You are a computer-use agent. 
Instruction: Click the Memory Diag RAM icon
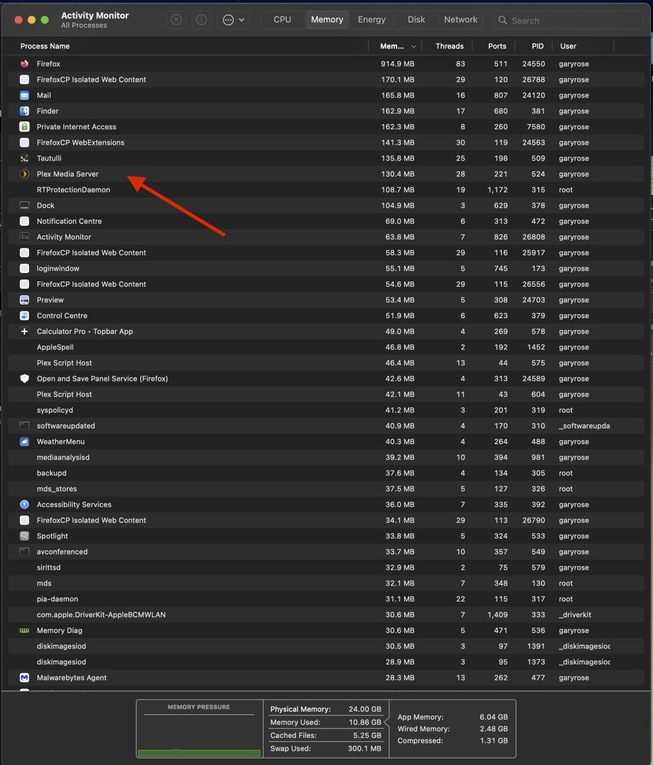pyautogui.click(x=24, y=630)
